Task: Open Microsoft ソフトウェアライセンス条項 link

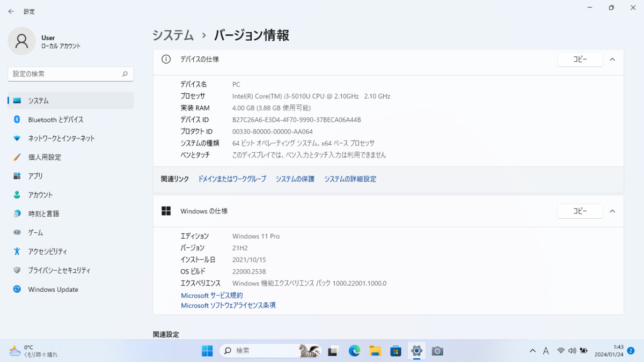Action: pos(228,306)
